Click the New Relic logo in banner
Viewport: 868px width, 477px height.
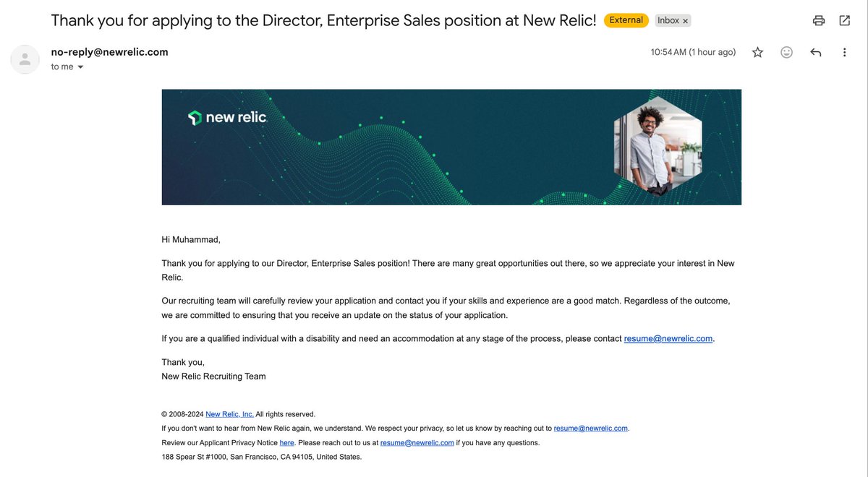tap(227, 117)
